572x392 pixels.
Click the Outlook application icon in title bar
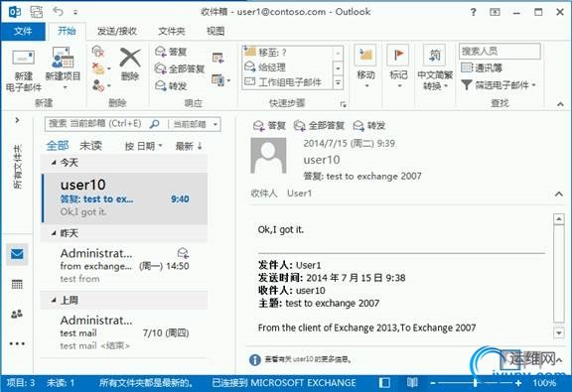(x=14, y=12)
